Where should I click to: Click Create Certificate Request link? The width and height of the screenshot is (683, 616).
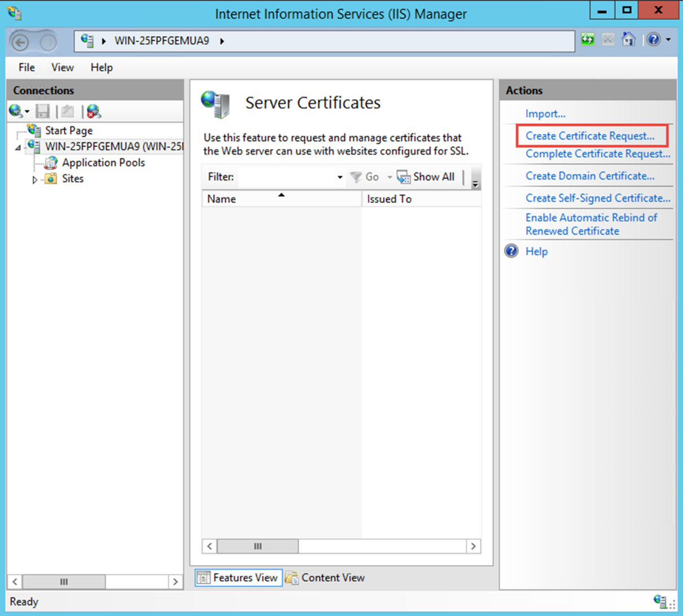[590, 136]
